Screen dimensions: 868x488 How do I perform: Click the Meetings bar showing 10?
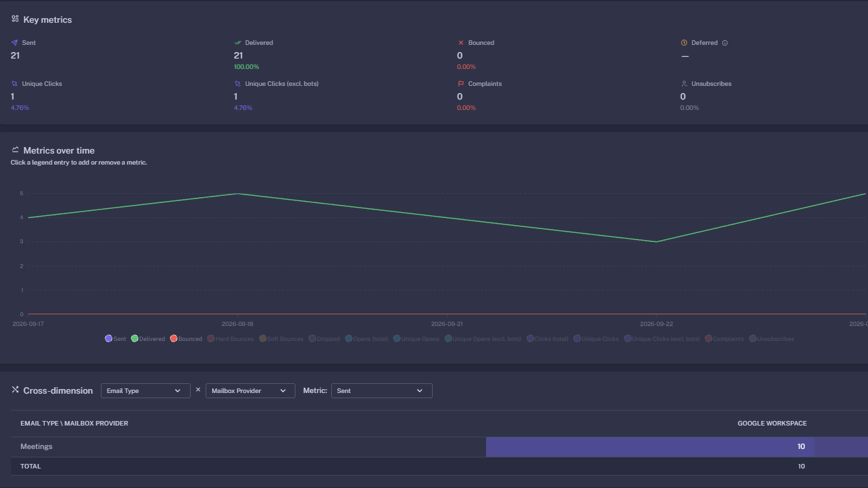coord(650,447)
